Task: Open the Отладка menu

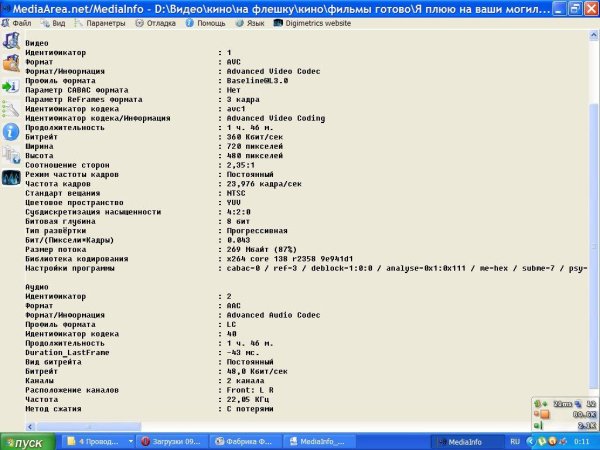Action: [x=155, y=23]
